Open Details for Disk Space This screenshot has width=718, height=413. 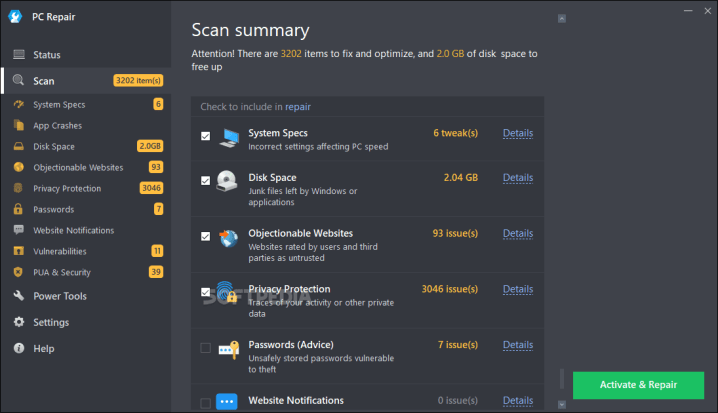[518, 178]
